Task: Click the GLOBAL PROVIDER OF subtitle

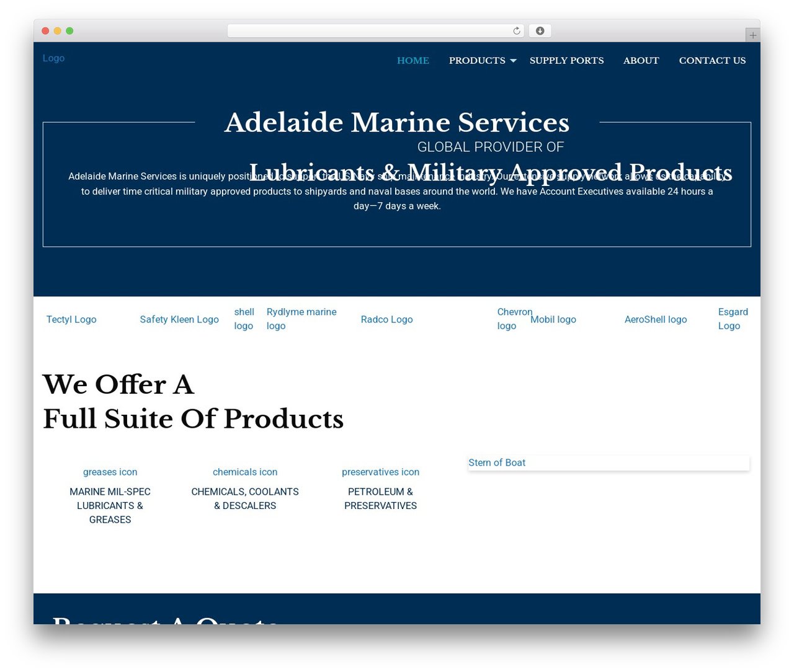Action: click(491, 147)
